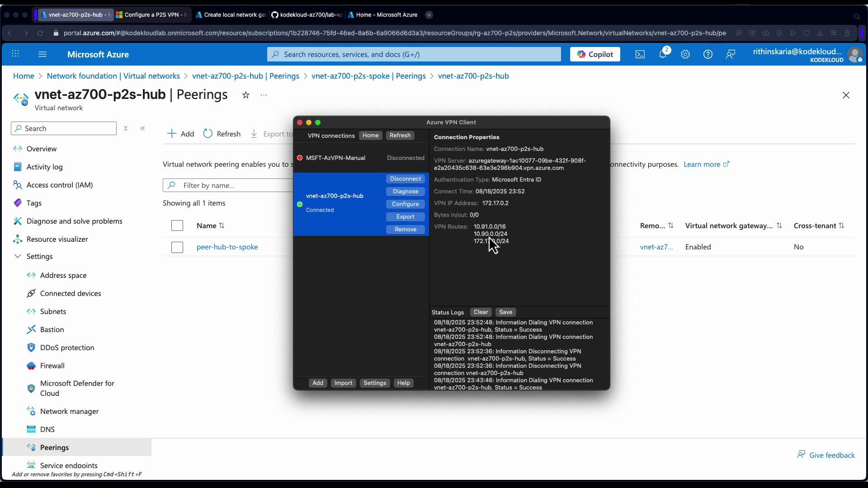
Task: Click Diagnose in Azure VPN Client
Action: (406, 192)
